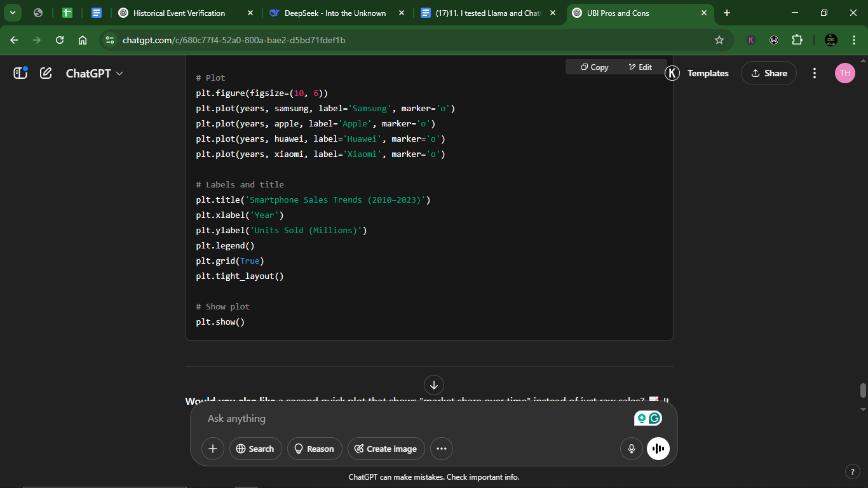Switch to Historical Event Verification tab
This screenshot has width=868, height=488.
pyautogui.click(x=179, y=13)
